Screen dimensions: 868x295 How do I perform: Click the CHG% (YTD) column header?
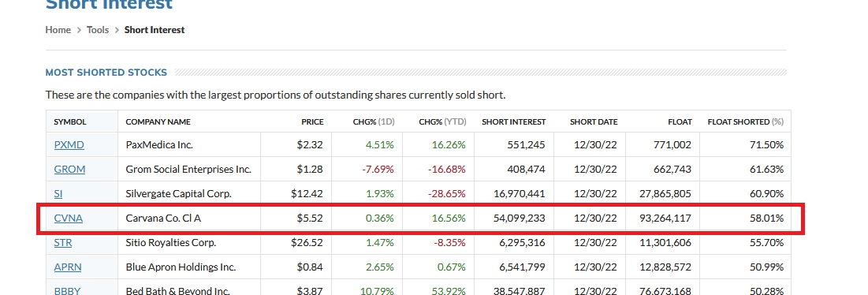pyautogui.click(x=442, y=121)
